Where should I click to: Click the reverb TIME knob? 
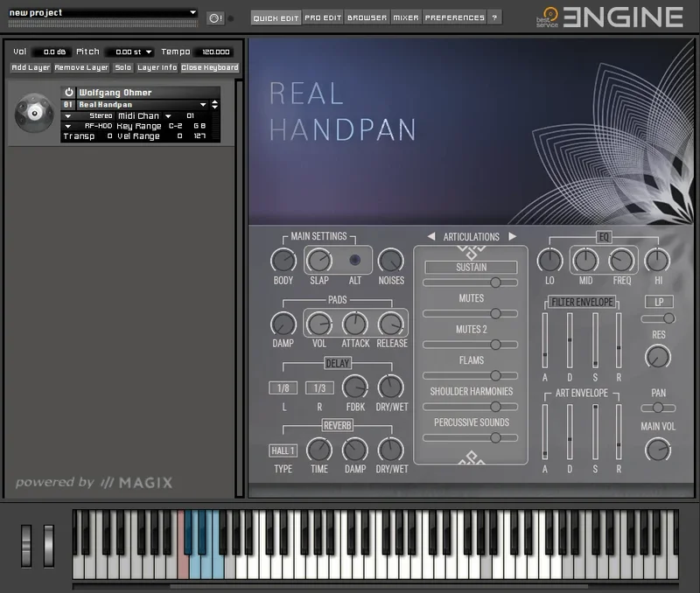[319, 450]
